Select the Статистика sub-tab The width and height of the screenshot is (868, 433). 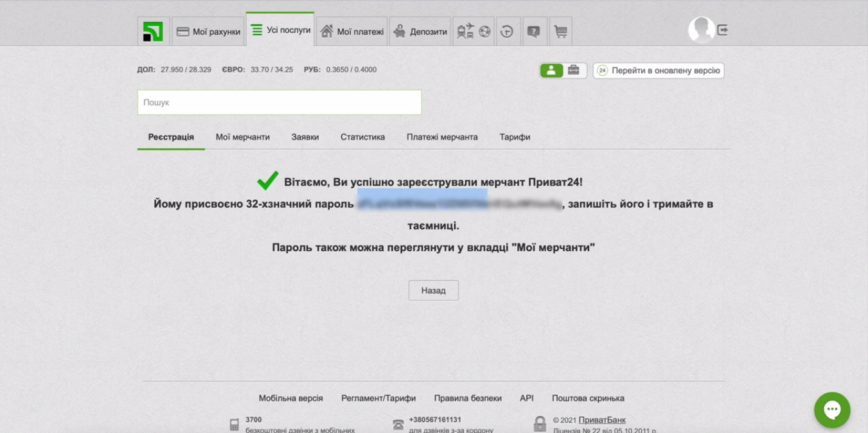coord(363,137)
